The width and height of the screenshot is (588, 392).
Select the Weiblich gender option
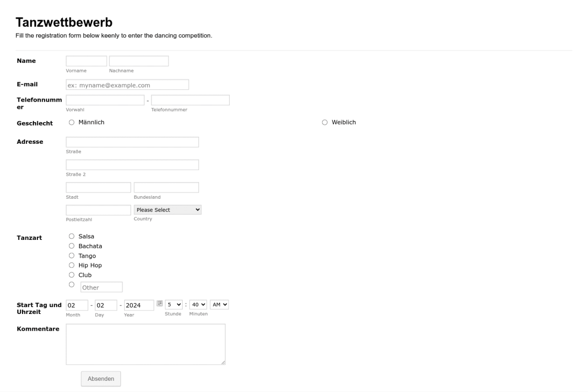[325, 122]
